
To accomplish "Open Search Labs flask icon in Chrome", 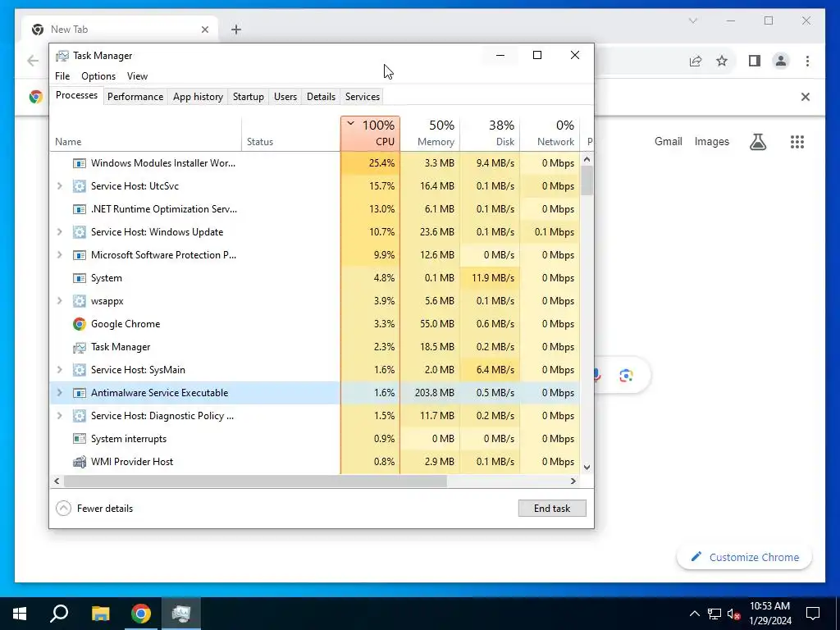I will [x=757, y=141].
